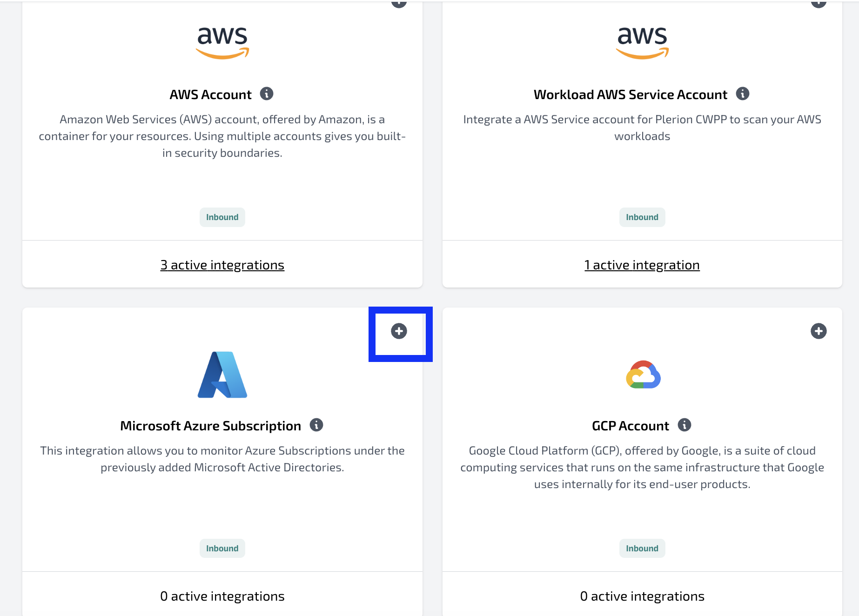
Task: Select the Microsoft Azure Subscription title
Action: 210,426
